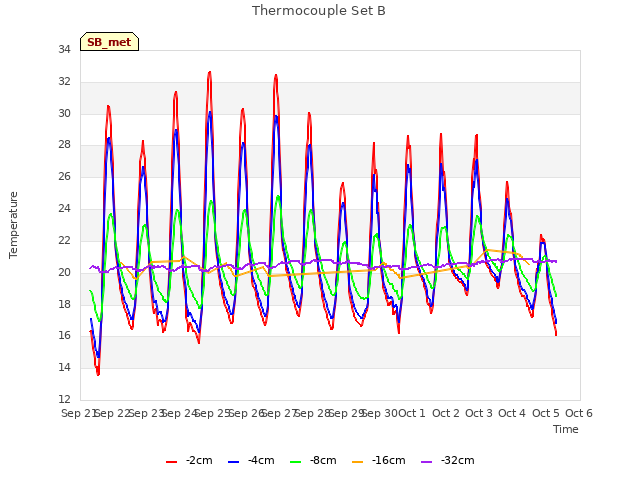
Task: Click the 16 y-axis tick label
Action: [64, 336]
